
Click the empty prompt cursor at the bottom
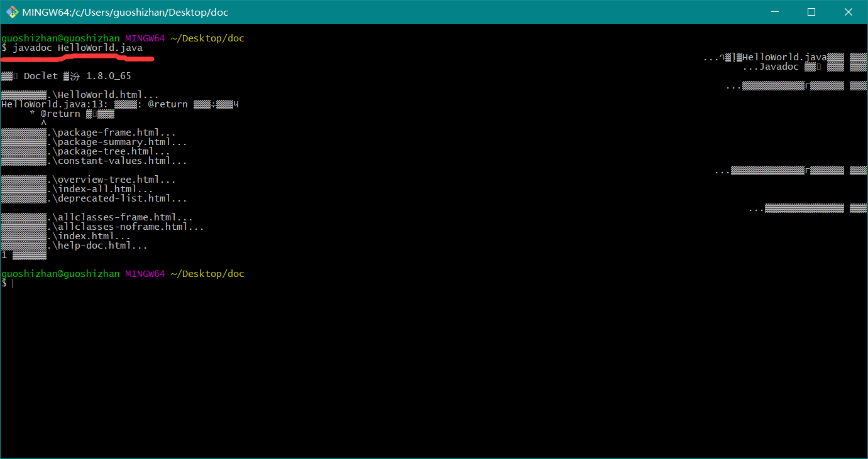pyautogui.click(x=12, y=284)
